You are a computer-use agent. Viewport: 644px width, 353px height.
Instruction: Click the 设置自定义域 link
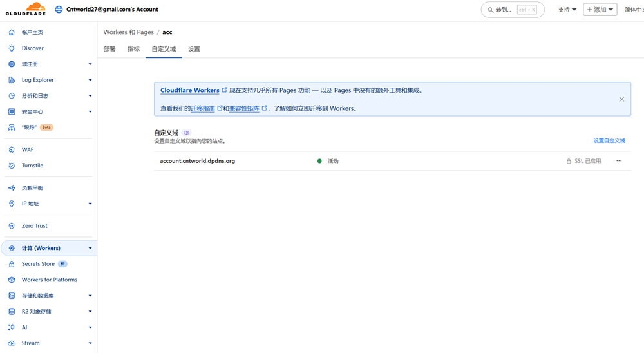tap(609, 140)
